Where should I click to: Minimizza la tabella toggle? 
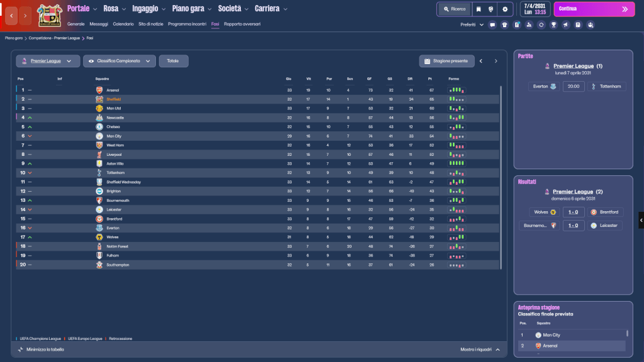click(41, 349)
